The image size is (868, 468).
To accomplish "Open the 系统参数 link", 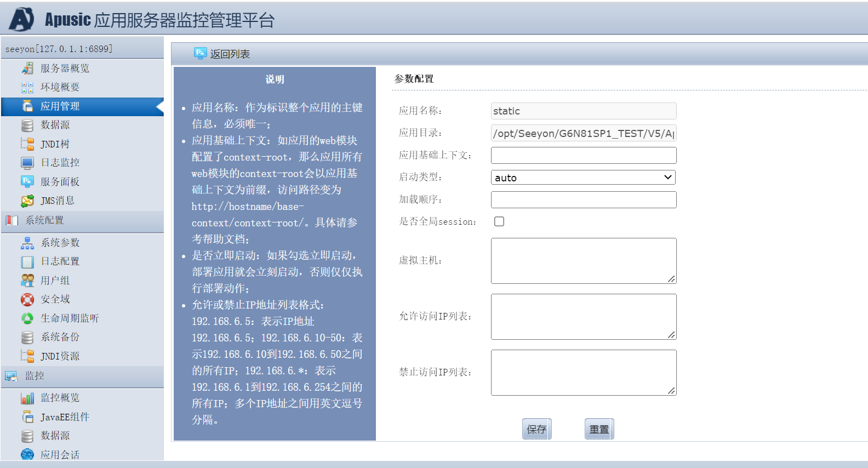I will 60,243.
